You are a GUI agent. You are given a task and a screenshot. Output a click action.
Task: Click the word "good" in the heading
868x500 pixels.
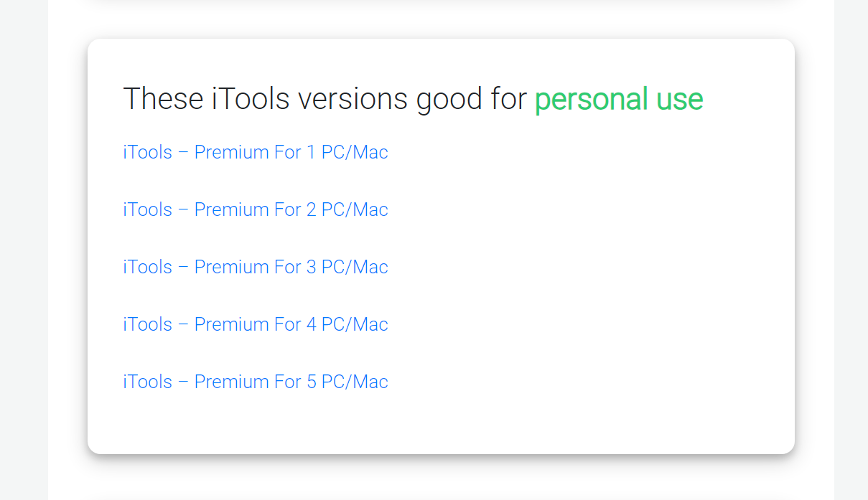449,100
